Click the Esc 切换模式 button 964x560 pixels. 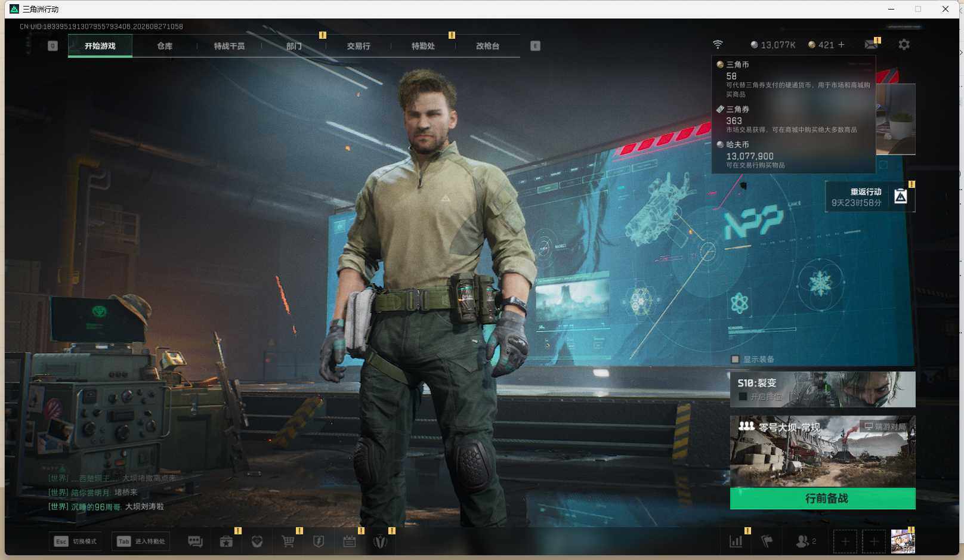tap(76, 542)
